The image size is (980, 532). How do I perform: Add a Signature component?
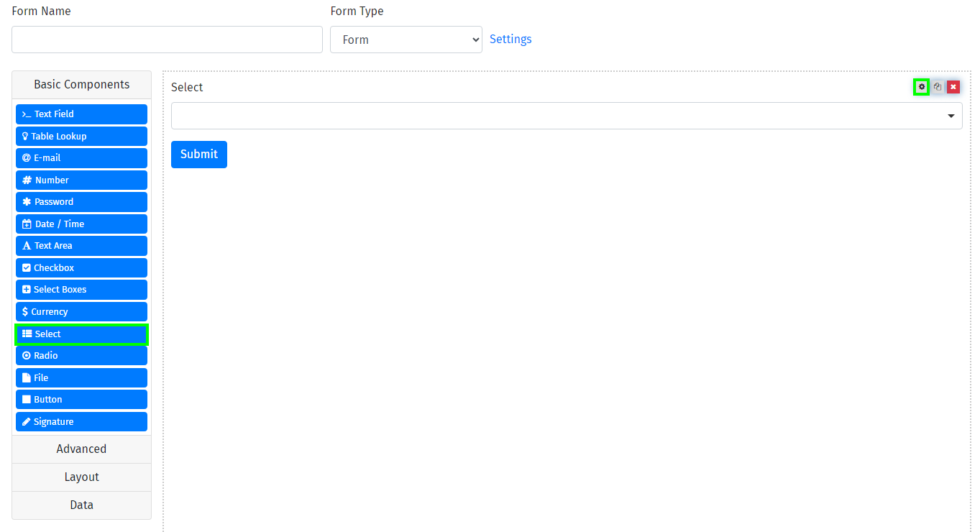click(x=81, y=422)
